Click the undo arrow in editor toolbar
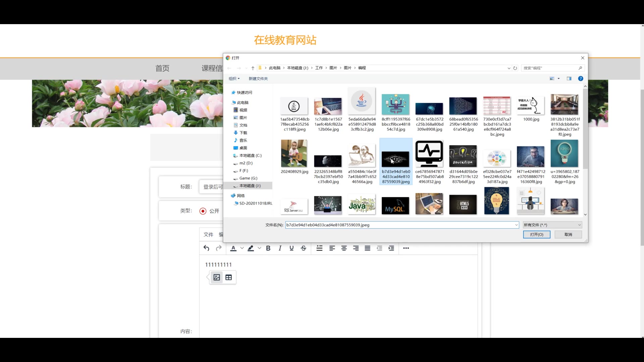644x362 pixels. (x=206, y=248)
